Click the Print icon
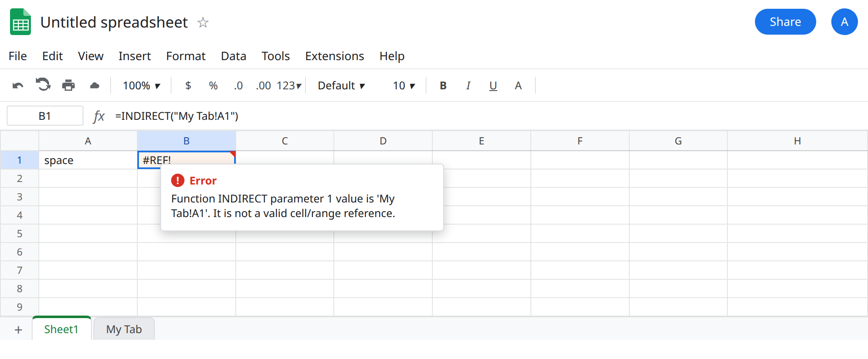This screenshot has height=359, width=868. pos(68,86)
